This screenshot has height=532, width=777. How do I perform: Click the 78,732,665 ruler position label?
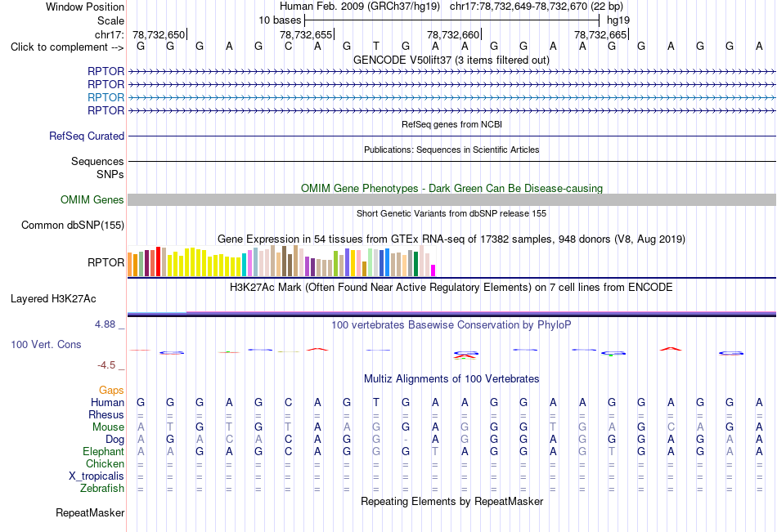[x=600, y=34]
